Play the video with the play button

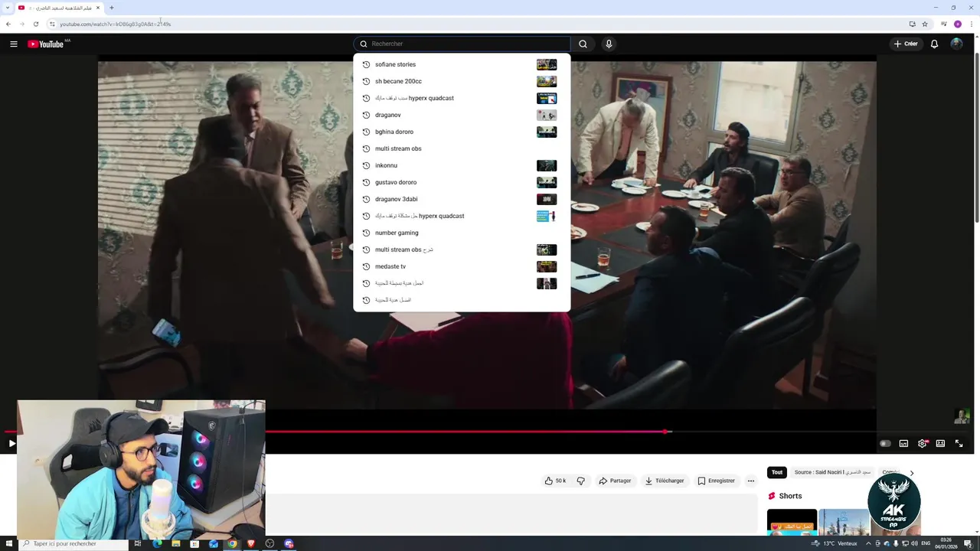tap(11, 443)
